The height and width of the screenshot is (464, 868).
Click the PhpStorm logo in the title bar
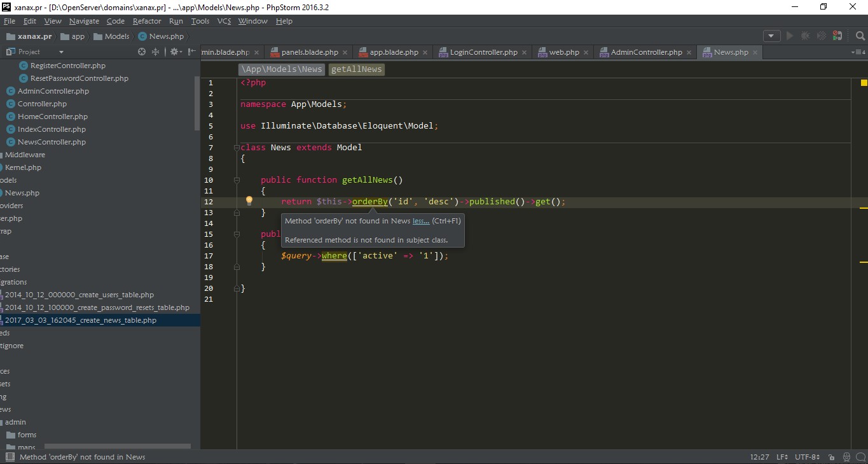6,7
